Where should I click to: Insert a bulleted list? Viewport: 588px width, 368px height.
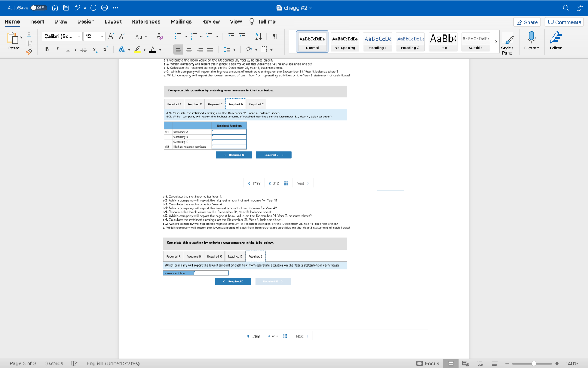178,36
